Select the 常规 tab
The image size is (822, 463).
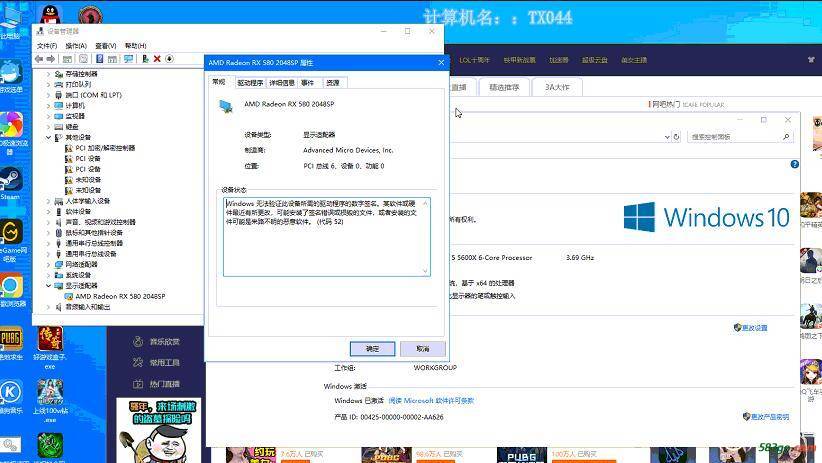pos(219,82)
